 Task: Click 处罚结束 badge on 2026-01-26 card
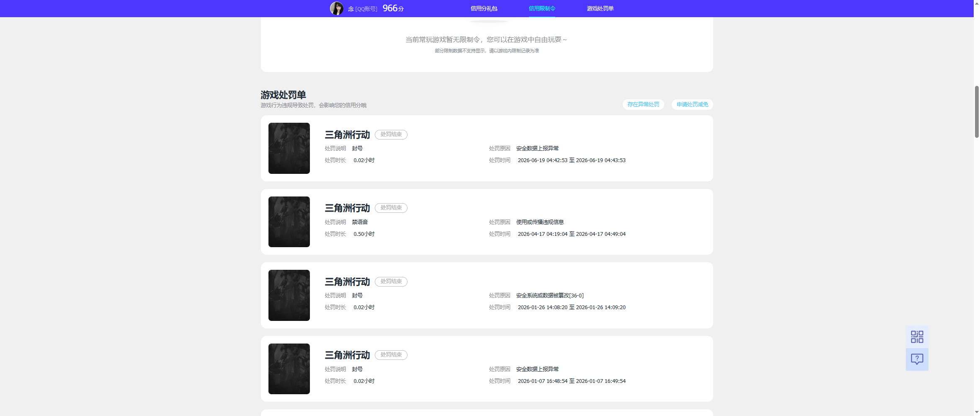pos(391,282)
